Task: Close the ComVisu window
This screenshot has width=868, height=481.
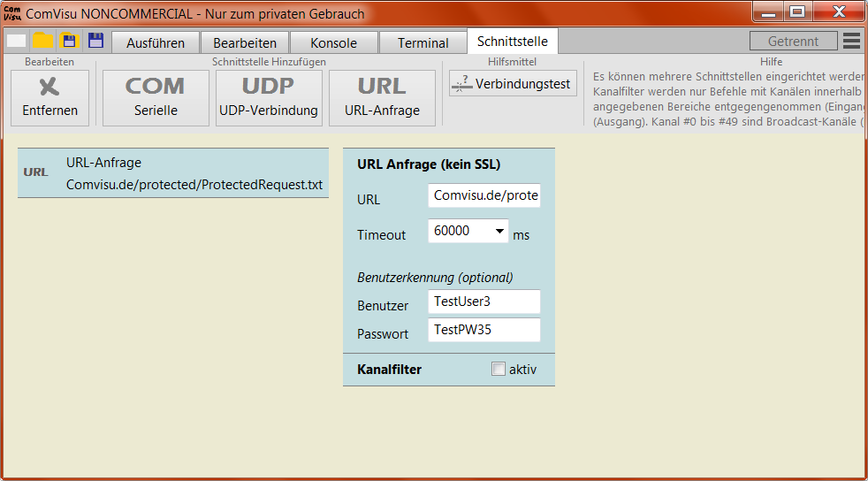Action: 839,12
